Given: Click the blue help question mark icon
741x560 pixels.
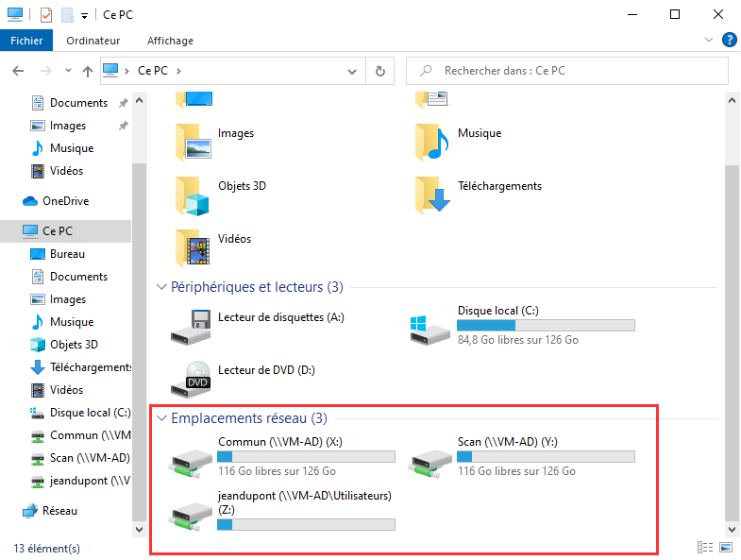Looking at the screenshot, I should point(729,41).
